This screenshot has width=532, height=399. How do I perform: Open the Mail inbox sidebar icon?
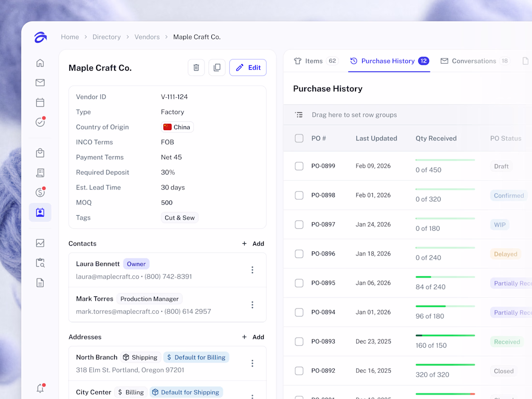point(40,82)
